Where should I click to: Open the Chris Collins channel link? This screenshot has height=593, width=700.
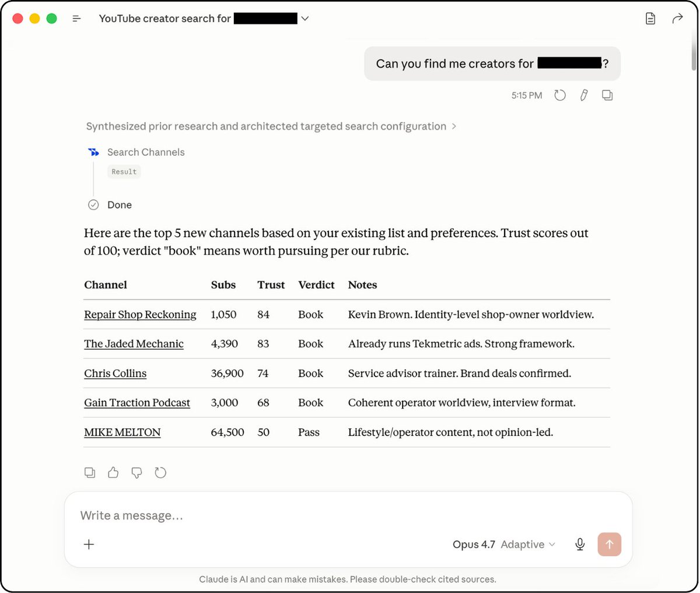(x=115, y=374)
